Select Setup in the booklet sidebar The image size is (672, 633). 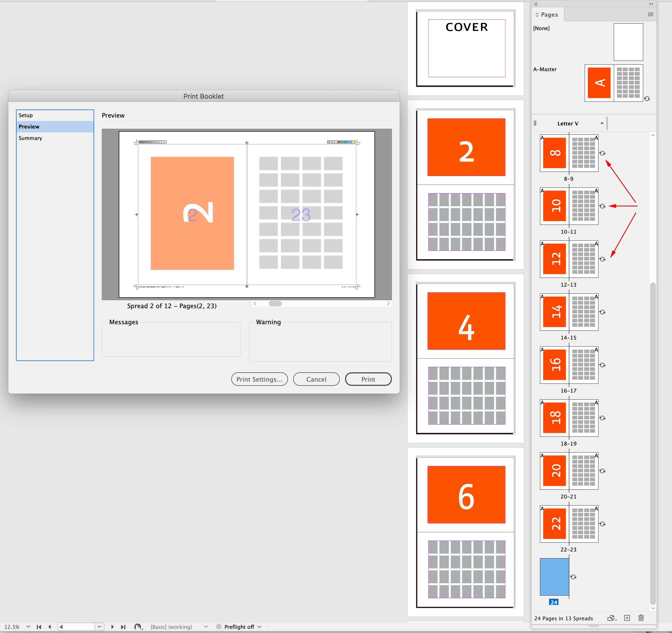click(26, 115)
